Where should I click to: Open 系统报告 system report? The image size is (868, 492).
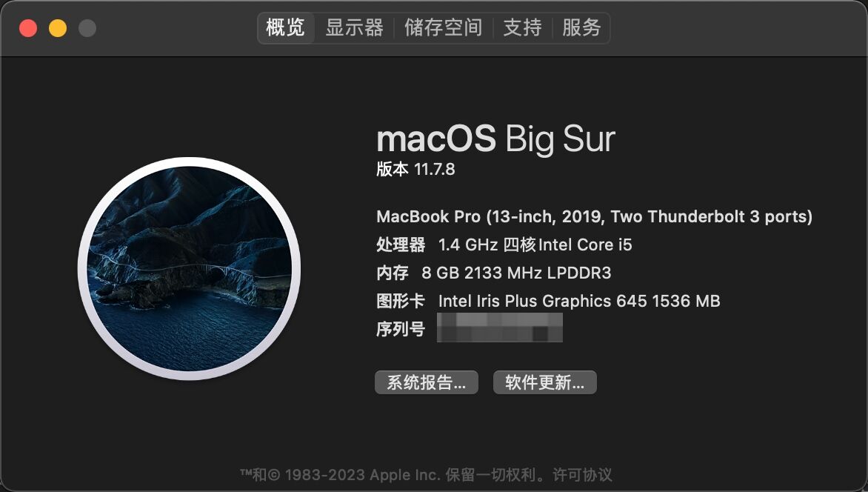coord(427,382)
